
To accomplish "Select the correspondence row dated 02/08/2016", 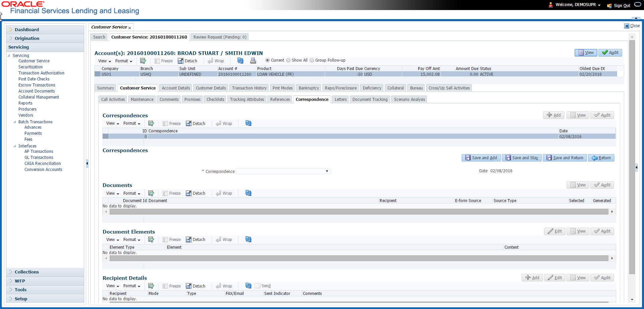I will tap(359, 136).
